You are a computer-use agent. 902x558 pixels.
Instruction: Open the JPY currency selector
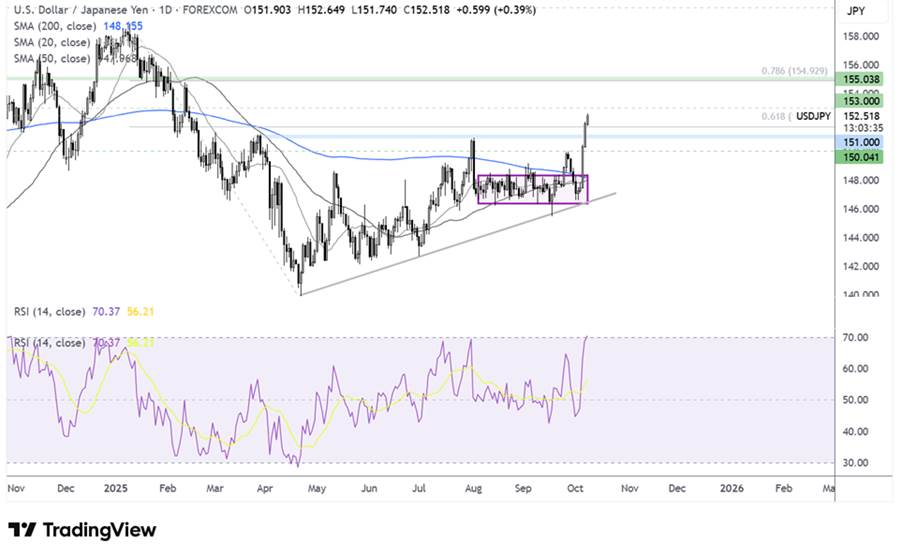pyautogui.click(x=855, y=11)
